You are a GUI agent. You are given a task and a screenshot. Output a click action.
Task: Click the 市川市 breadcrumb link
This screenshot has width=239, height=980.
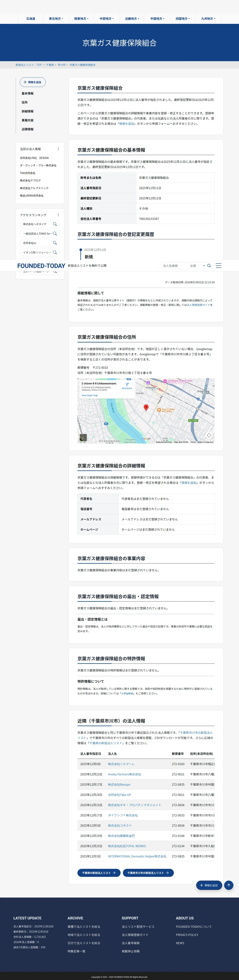coord(61,65)
